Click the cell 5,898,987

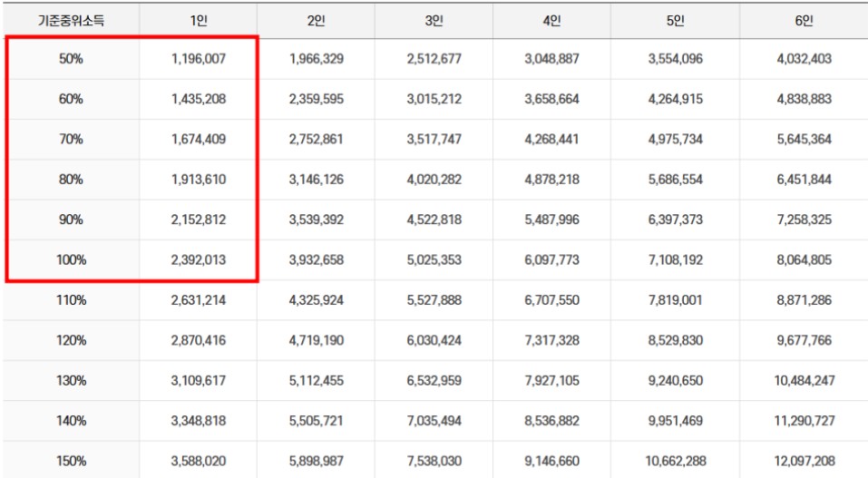tap(316, 461)
